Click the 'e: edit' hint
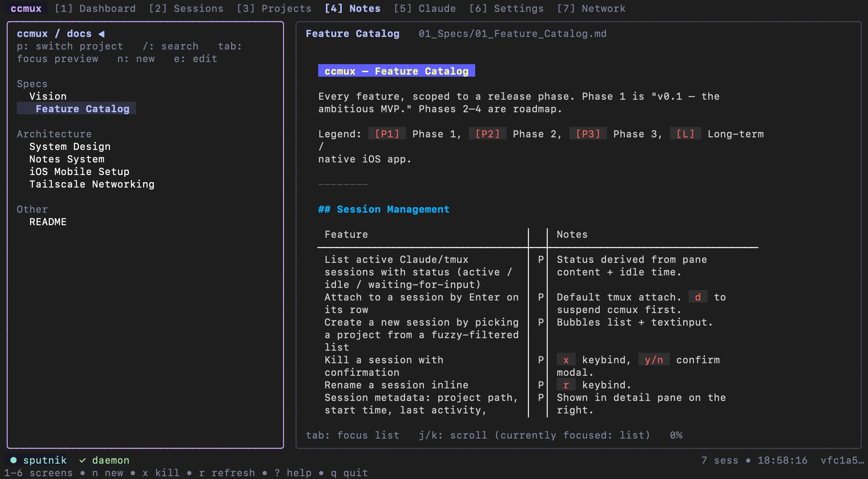This screenshot has width=868, height=479. (x=196, y=59)
